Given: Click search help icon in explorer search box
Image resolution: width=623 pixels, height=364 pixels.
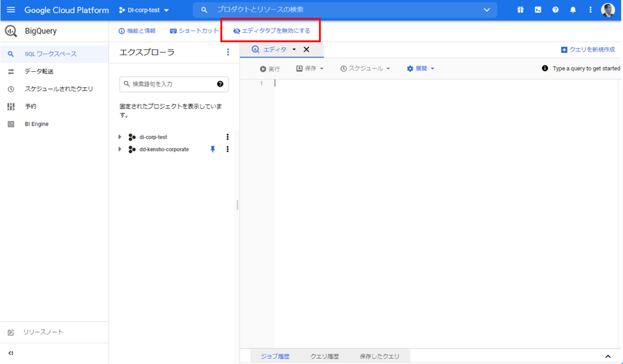Looking at the screenshot, I should click(220, 84).
